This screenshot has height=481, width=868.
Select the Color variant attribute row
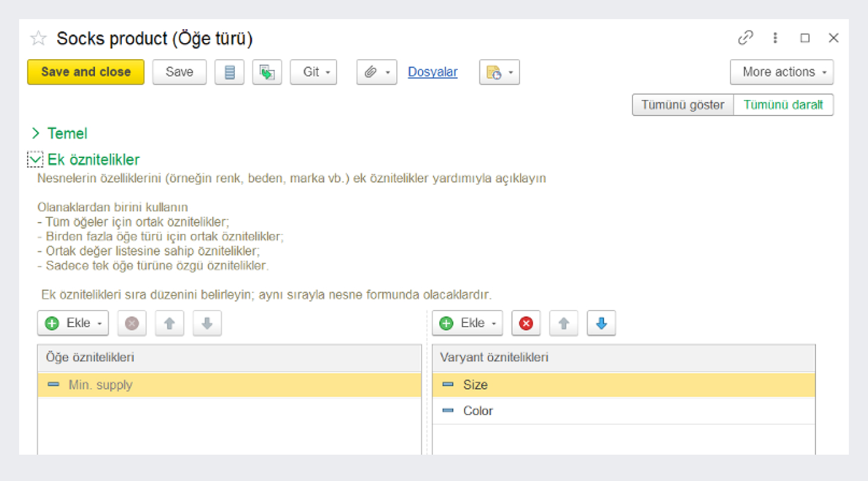click(x=478, y=411)
